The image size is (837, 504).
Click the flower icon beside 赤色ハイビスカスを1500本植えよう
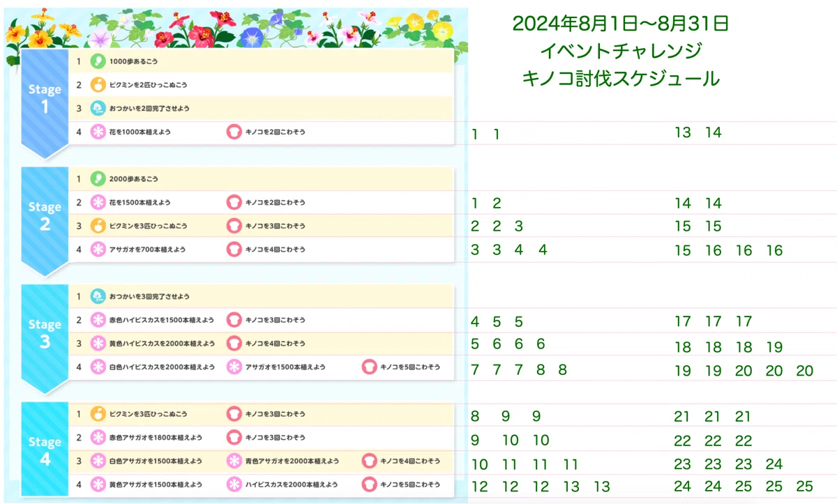(x=98, y=320)
